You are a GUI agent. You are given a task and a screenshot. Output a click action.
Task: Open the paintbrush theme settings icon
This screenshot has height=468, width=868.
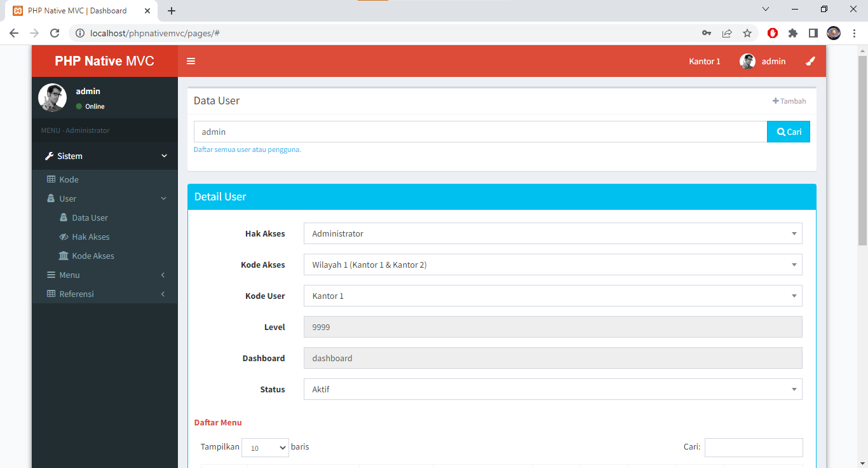tap(810, 61)
